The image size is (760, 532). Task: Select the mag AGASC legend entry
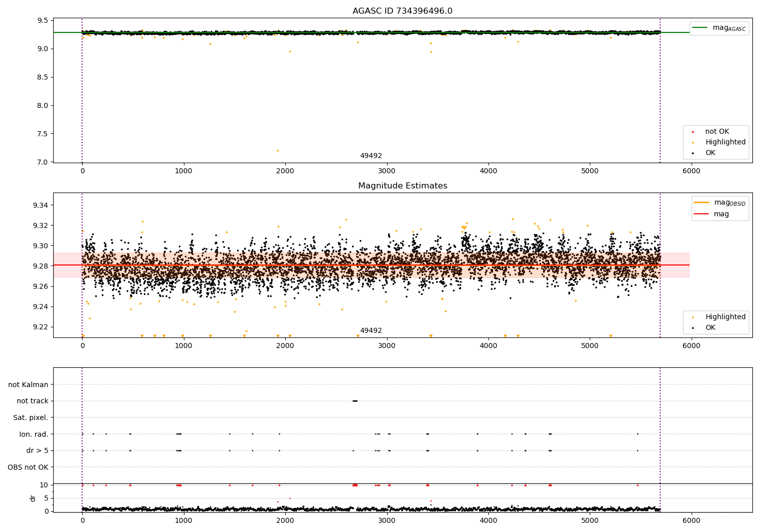(x=719, y=28)
